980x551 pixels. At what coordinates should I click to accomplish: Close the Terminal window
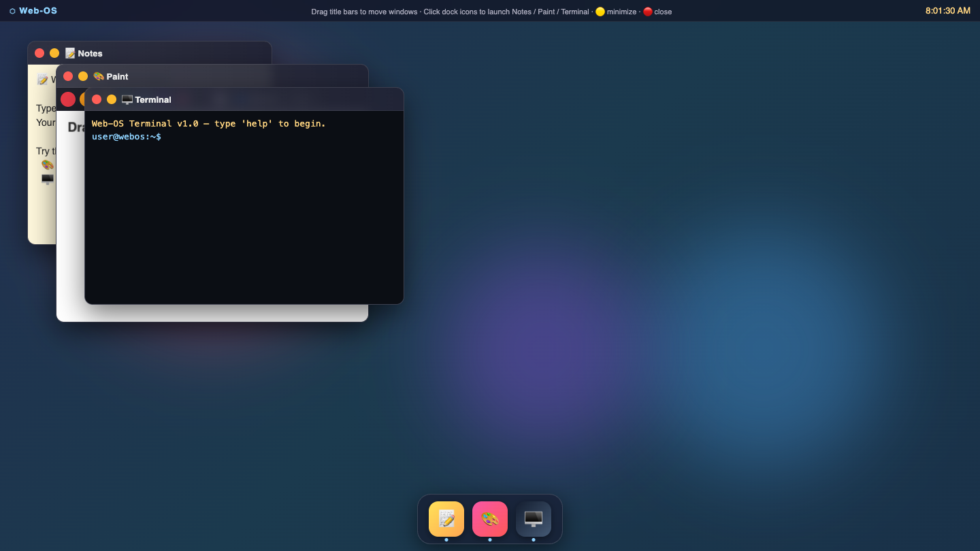coord(97,99)
